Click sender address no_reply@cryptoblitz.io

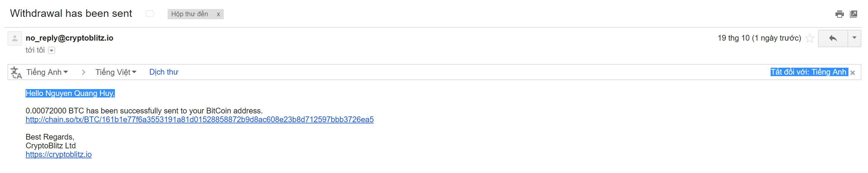click(69, 38)
